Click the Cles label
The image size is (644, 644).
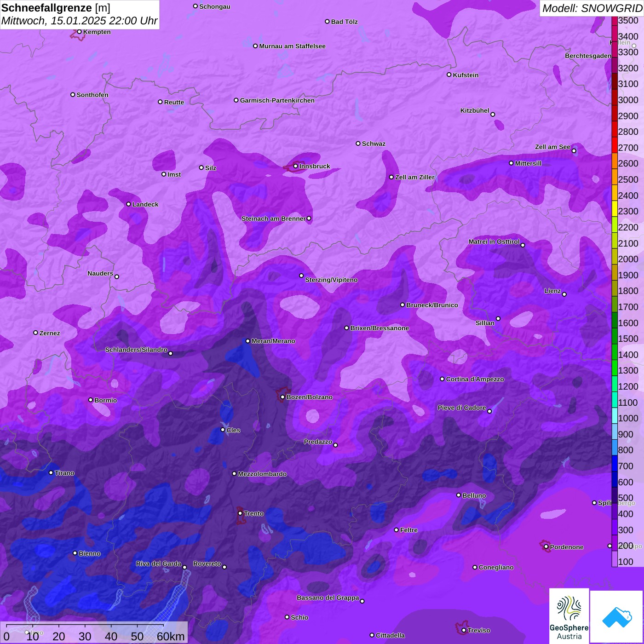(x=233, y=430)
